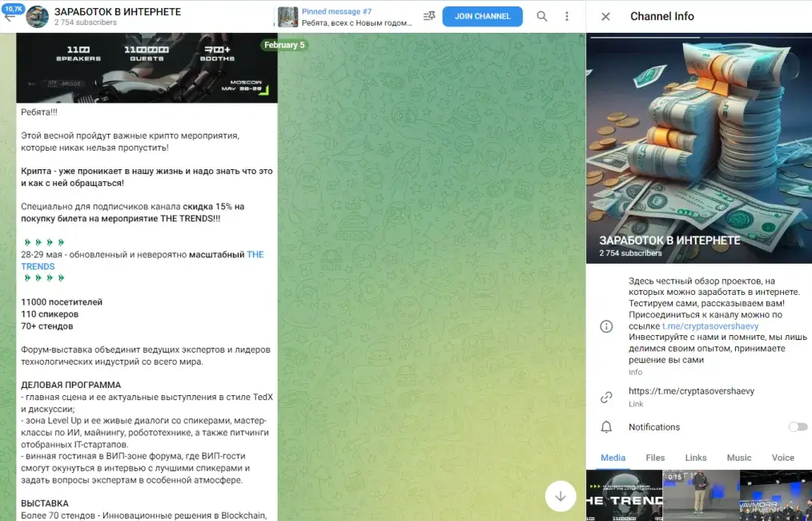Click the info icon beside channel description
This screenshot has width=812, height=521.
[606, 326]
